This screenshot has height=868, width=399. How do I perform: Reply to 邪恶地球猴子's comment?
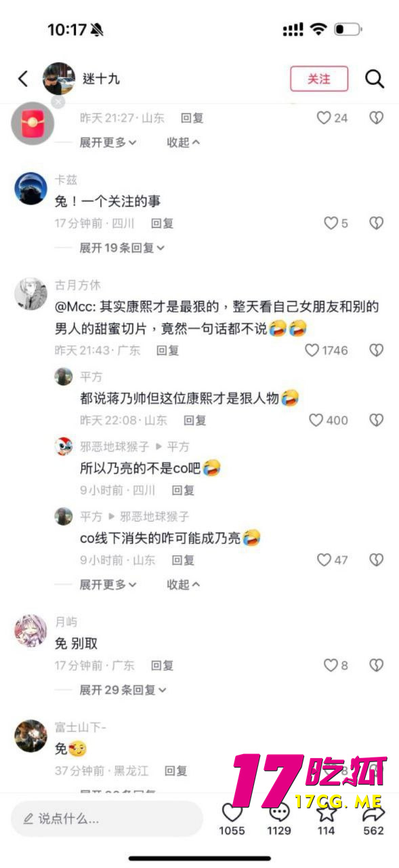click(183, 490)
